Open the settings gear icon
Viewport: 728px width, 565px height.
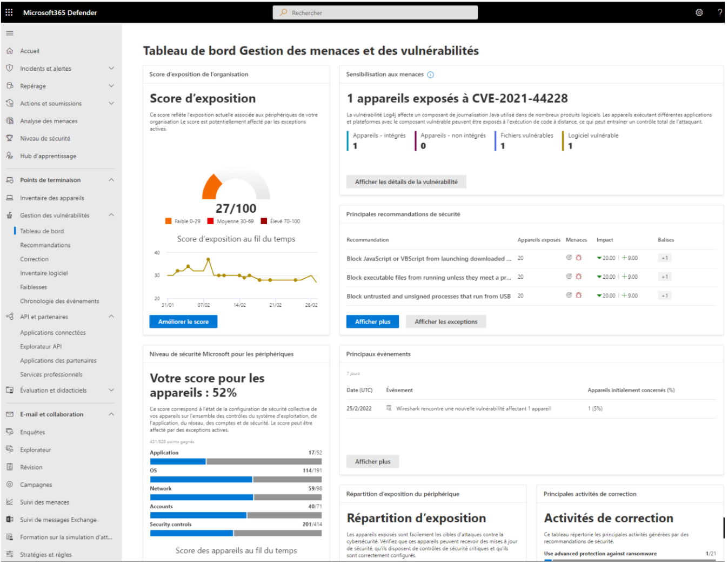click(699, 12)
